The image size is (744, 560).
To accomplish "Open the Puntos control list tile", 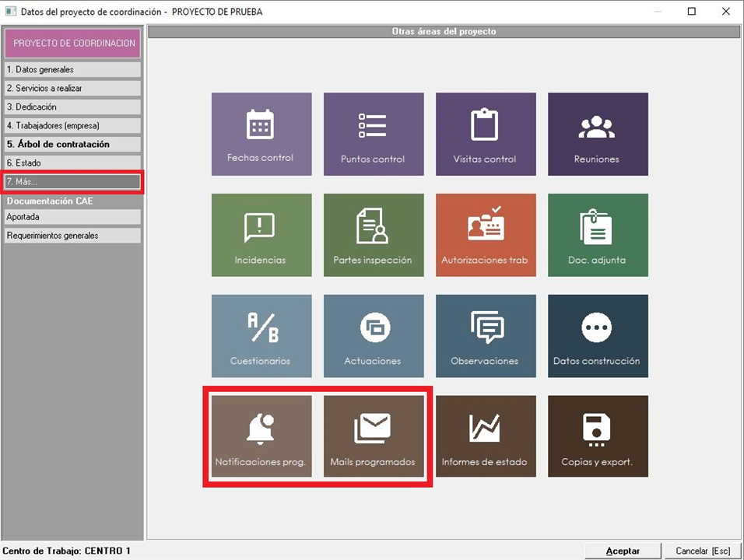I will [x=374, y=134].
